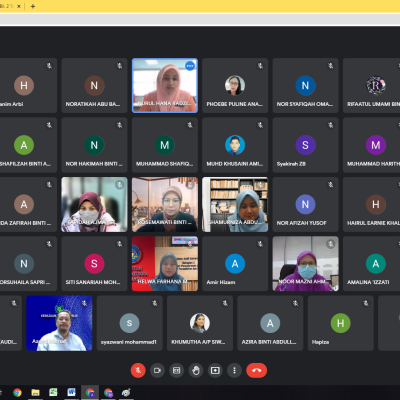400x400 pixels.
Task: Click the muted mic icon on NOR AFIZAH YUSOF tile
Action: click(x=331, y=184)
